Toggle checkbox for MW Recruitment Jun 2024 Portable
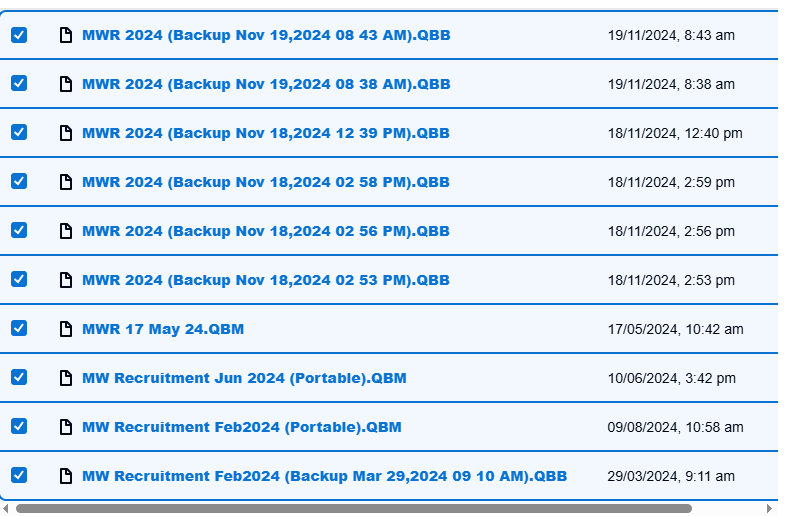Image resolution: width=791 pixels, height=516 pixels. pos(19,377)
